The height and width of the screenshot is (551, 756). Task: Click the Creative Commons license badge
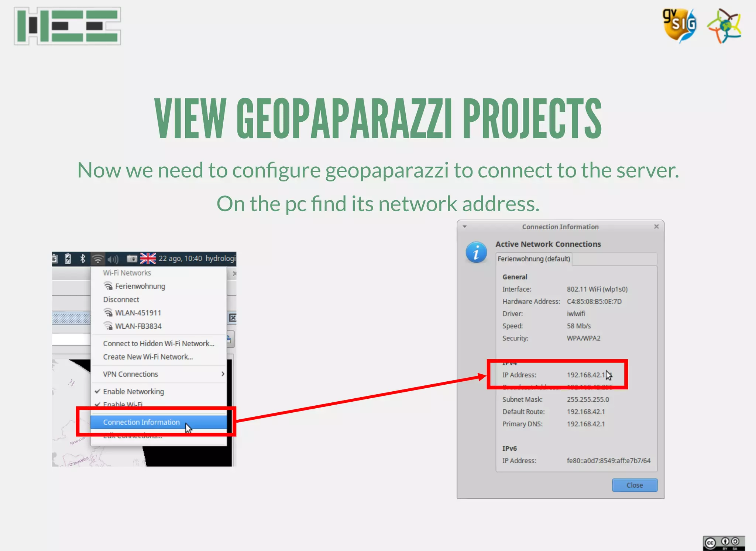point(724,543)
